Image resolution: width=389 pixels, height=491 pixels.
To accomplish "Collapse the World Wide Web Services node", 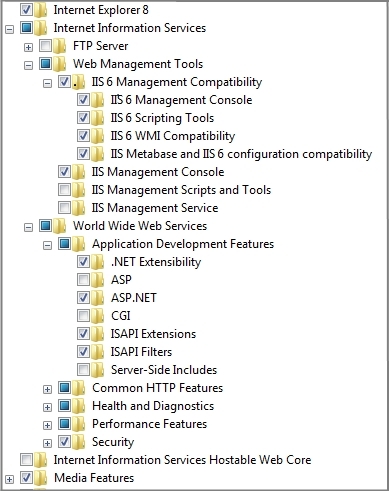I will click(x=29, y=227).
